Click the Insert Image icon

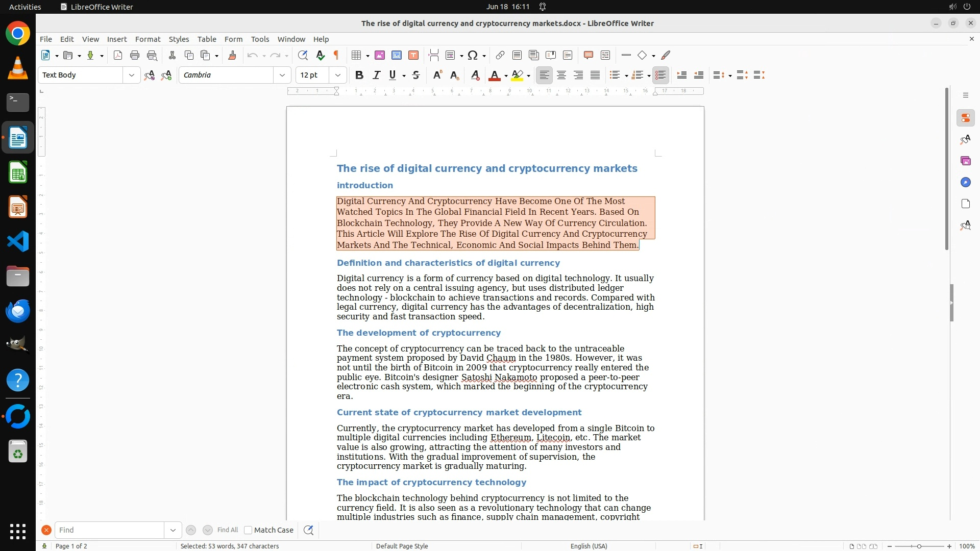pyautogui.click(x=380, y=55)
